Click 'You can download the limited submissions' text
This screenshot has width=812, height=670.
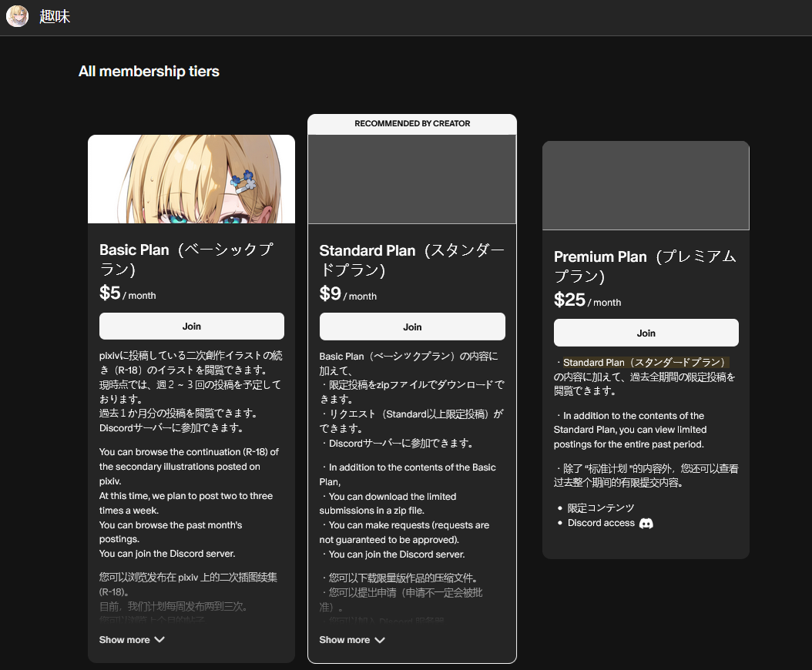(388, 504)
